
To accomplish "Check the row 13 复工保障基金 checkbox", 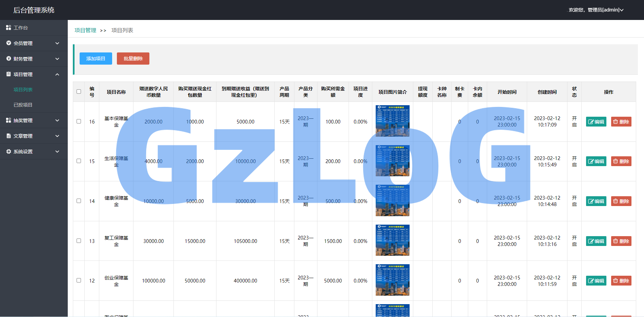I will 79,241.
